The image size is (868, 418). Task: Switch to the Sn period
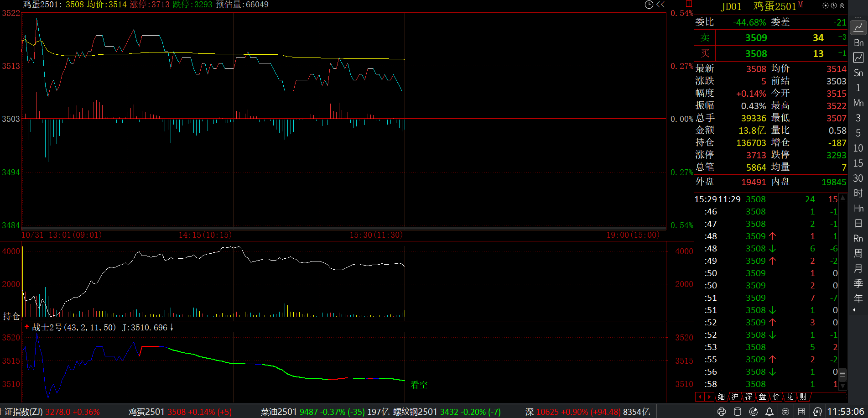pyautogui.click(x=858, y=73)
